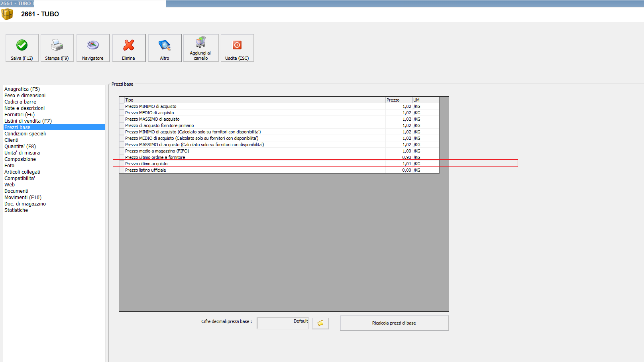Image resolution: width=644 pixels, height=362 pixels.
Task: Click the Salva (F12) green checkmark button
Action: pos(22,48)
